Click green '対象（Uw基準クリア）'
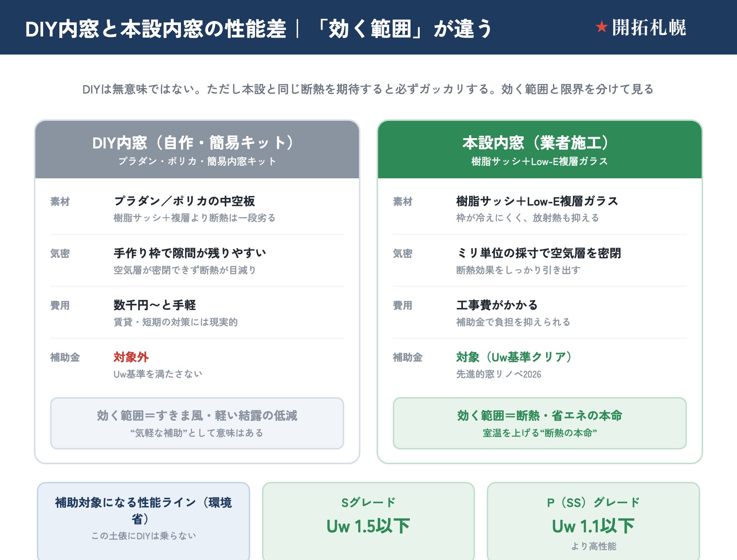 point(515,357)
